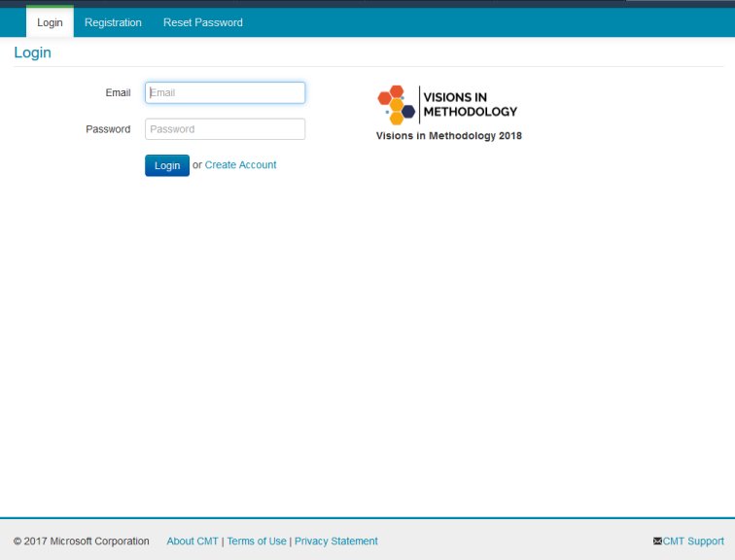Open the Reset Password tab
Viewport: 735px width, 560px height.
click(203, 22)
